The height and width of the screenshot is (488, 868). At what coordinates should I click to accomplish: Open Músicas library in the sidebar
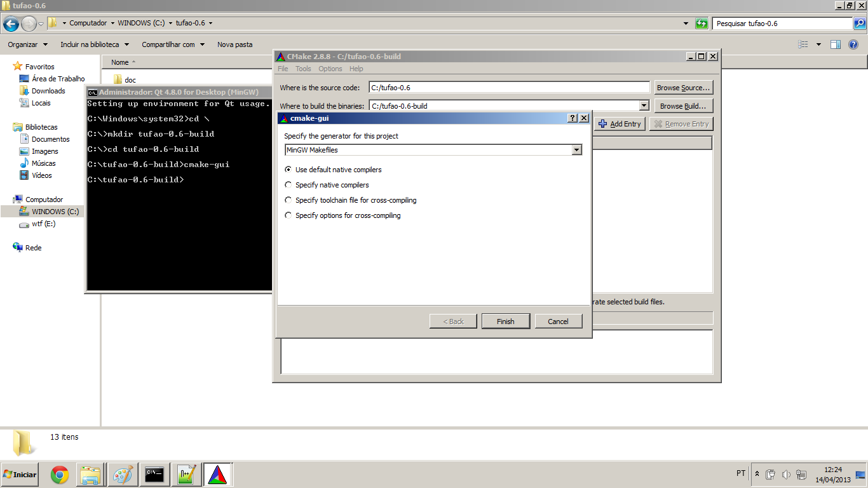(44, 163)
